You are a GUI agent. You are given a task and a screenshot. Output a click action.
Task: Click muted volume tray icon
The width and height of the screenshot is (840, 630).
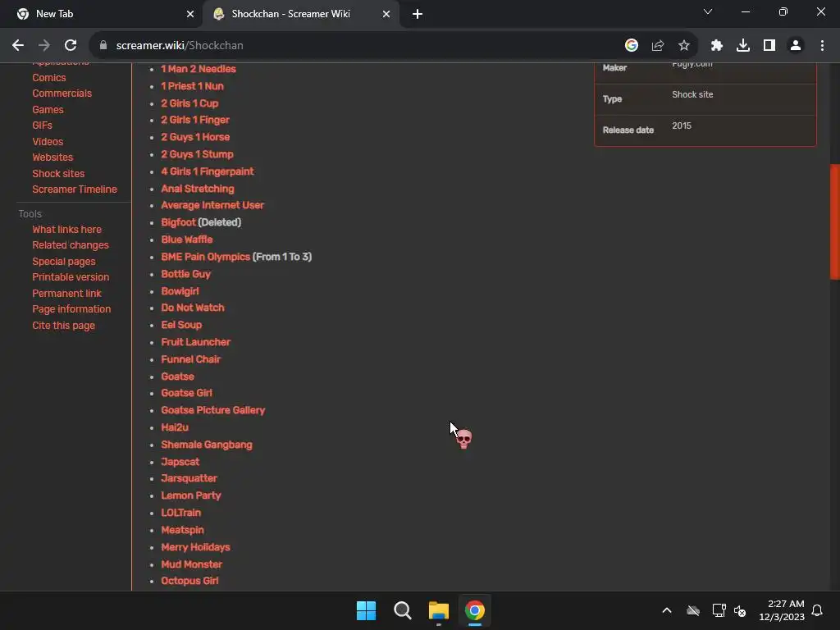[x=740, y=610]
